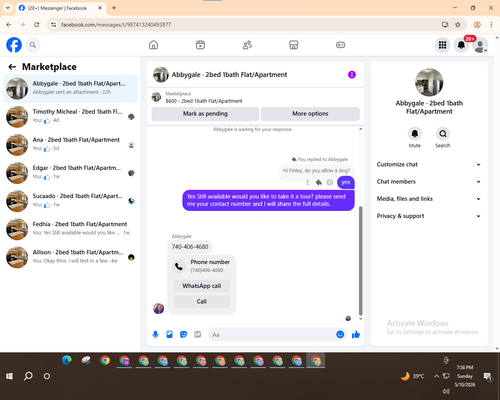Click the phone handset icon in card

(x=179, y=266)
